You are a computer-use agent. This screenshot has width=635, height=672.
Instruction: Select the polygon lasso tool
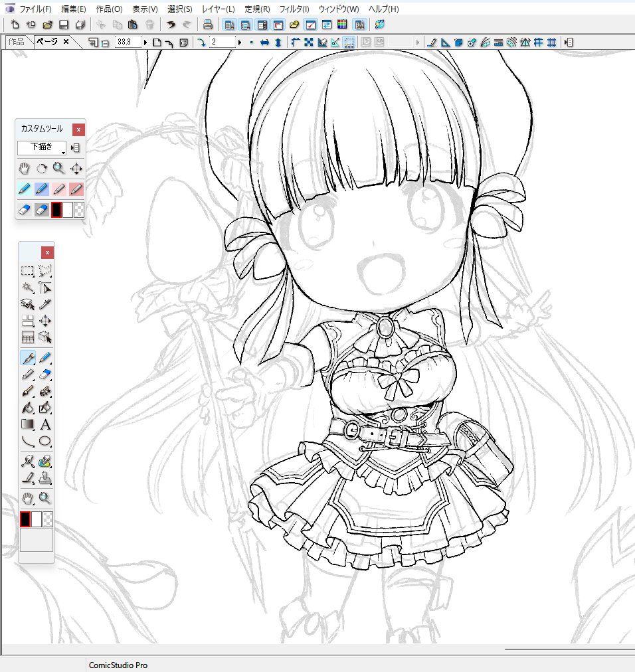click(x=45, y=271)
